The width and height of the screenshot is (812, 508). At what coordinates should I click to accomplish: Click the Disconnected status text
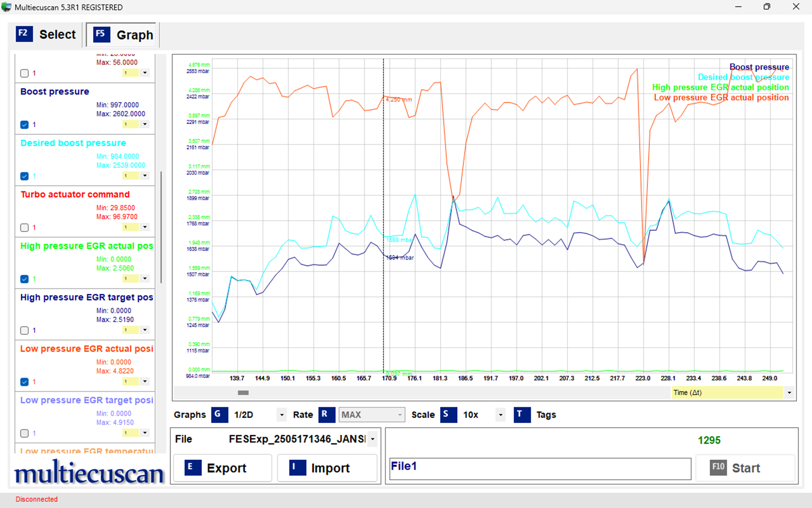pyautogui.click(x=37, y=499)
